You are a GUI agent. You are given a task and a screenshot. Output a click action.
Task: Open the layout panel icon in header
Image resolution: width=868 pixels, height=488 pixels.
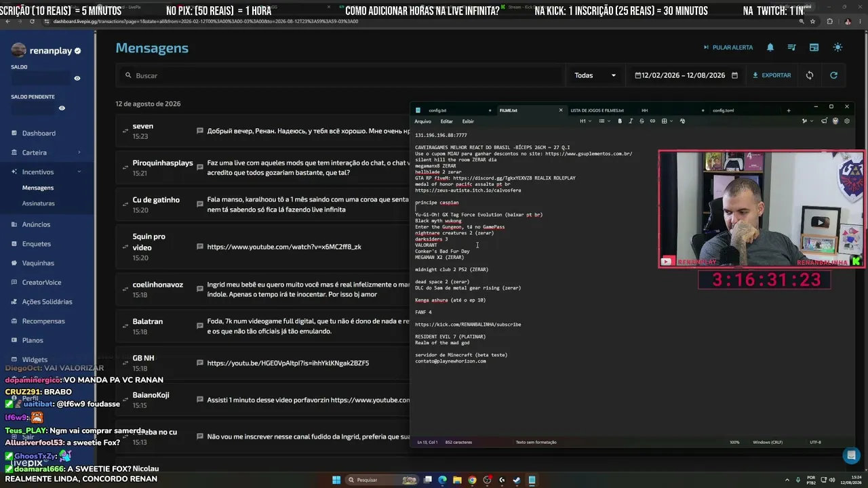click(x=814, y=47)
